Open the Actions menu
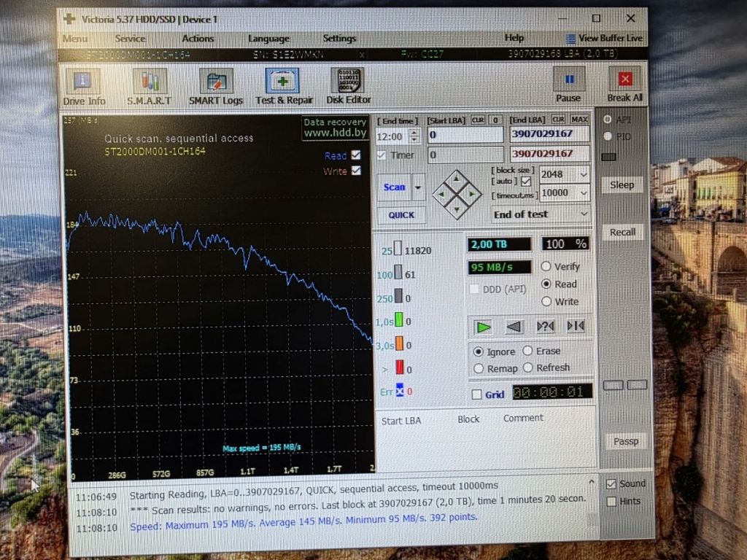The image size is (747, 560). point(198,39)
